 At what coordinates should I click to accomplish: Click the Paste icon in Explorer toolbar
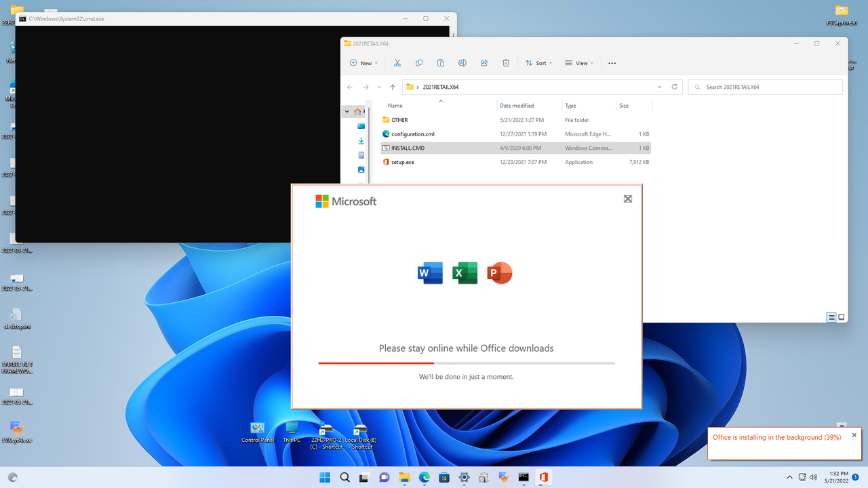441,63
